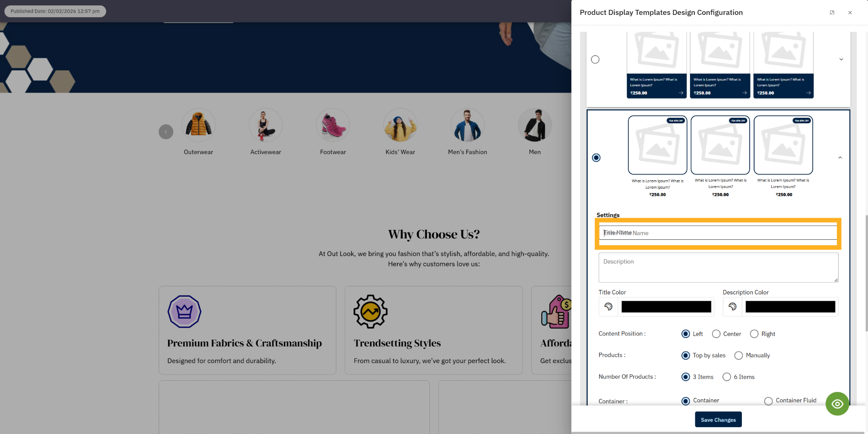This screenshot has width=868, height=434.
Task: Click the Title Color black swatch
Action: pyautogui.click(x=666, y=307)
